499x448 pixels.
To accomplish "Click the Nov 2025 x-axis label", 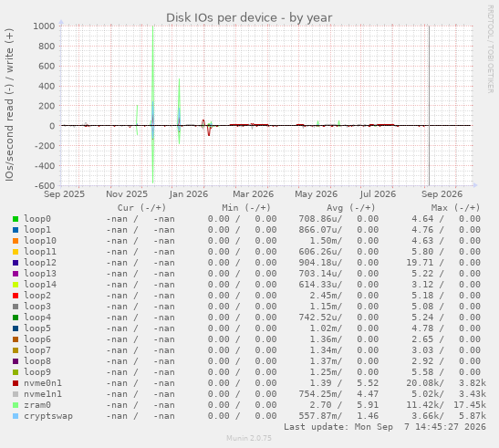I will pyautogui.click(x=127, y=194).
